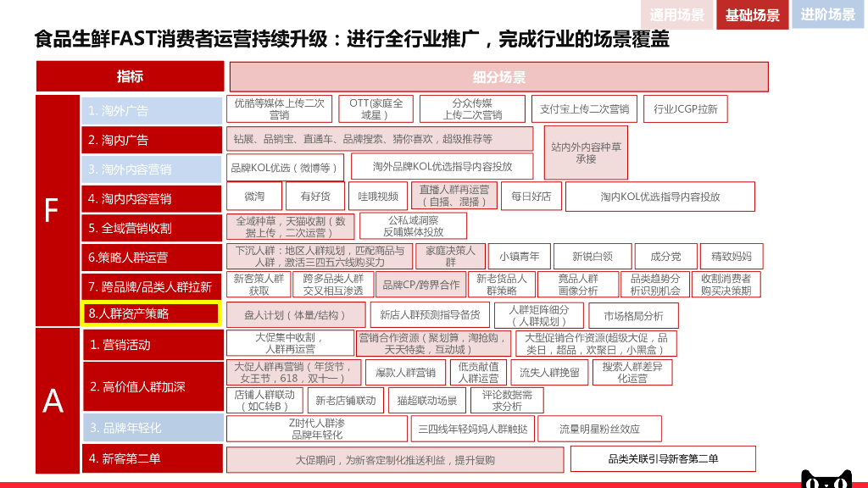The image size is (868, 488).
Task: Click 有好货 box
Action: [315, 197]
